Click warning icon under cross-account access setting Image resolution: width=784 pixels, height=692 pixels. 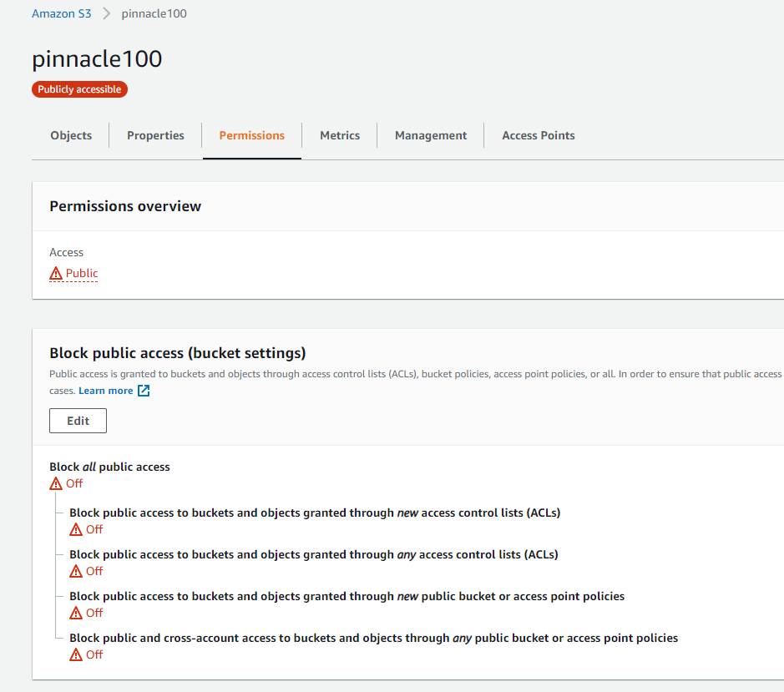[76, 654]
